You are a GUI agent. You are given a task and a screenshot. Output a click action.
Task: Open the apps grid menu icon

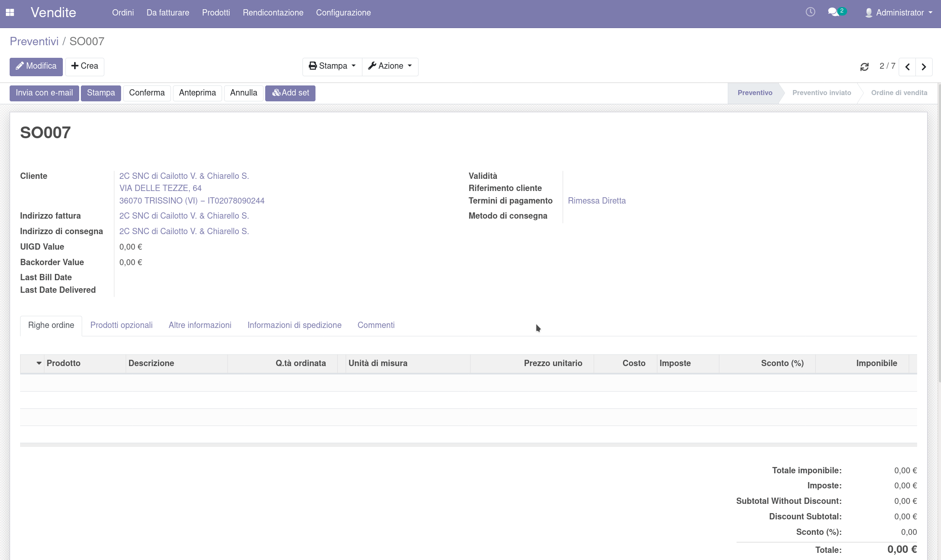(x=10, y=13)
